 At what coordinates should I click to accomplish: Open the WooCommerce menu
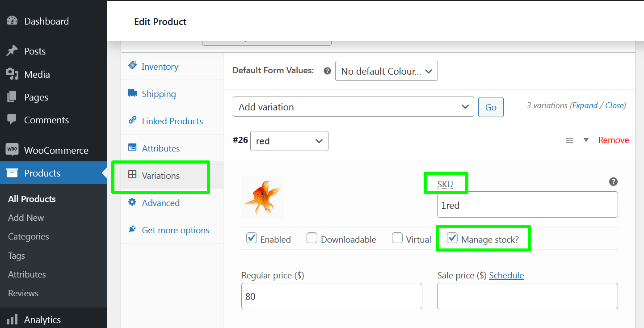pos(54,150)
